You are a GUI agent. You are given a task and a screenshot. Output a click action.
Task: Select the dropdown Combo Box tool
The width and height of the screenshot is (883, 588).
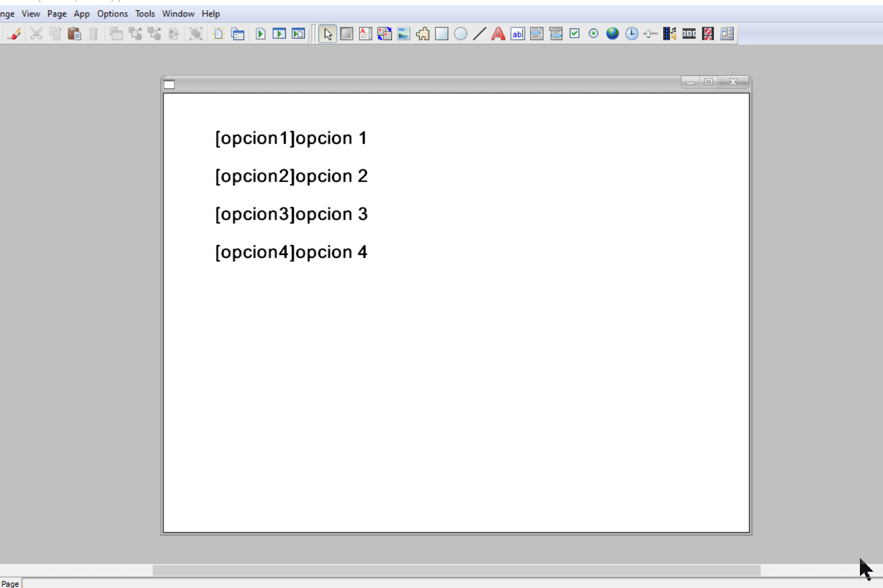point(556,34)
